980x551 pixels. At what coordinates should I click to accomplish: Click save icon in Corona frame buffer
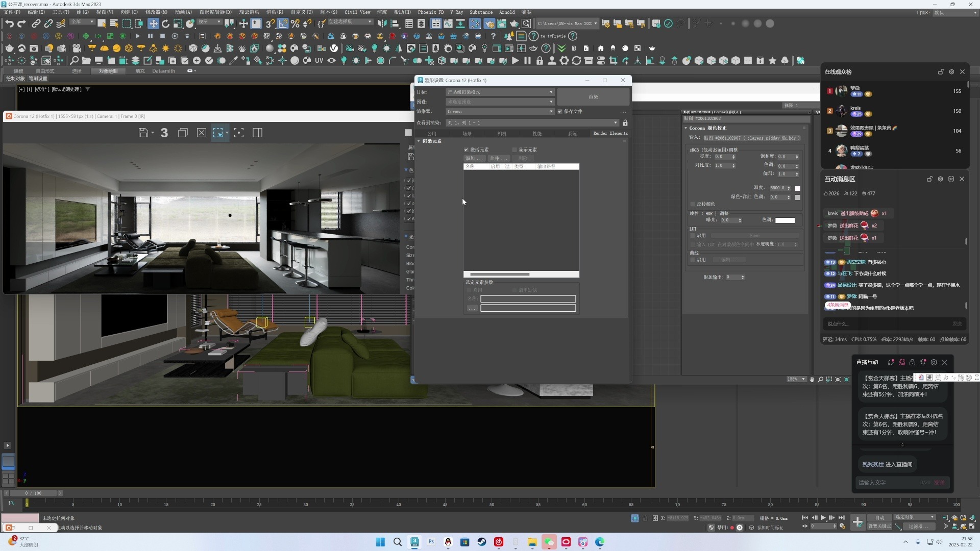point(143,133)
